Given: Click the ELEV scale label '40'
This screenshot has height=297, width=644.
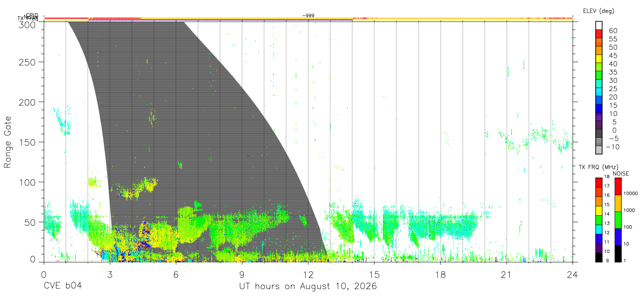Looking at the screenshot, I should click(613, 64).
